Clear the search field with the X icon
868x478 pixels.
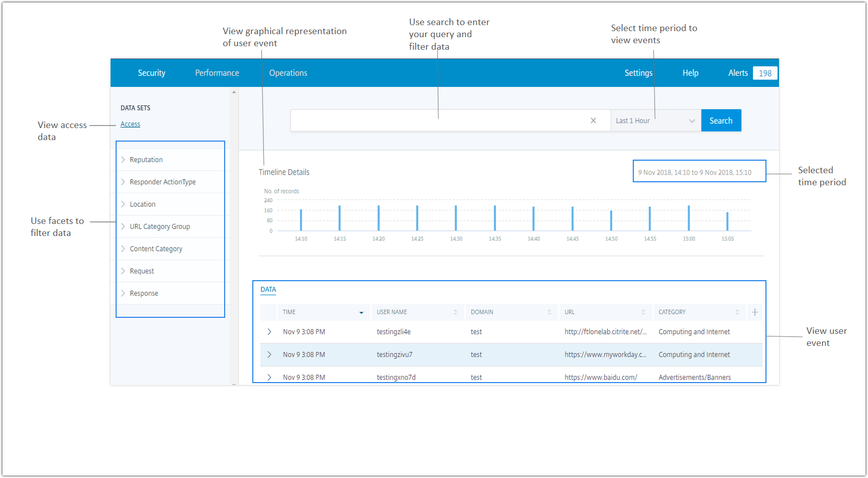point(593,121)
